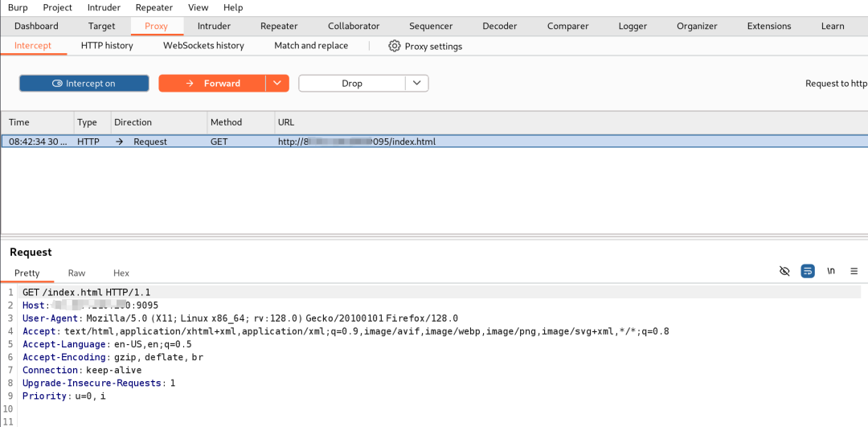Click the Connection keep-alive line
The width and height of the screenshot is (868, 427).
(x=82, y=370)
